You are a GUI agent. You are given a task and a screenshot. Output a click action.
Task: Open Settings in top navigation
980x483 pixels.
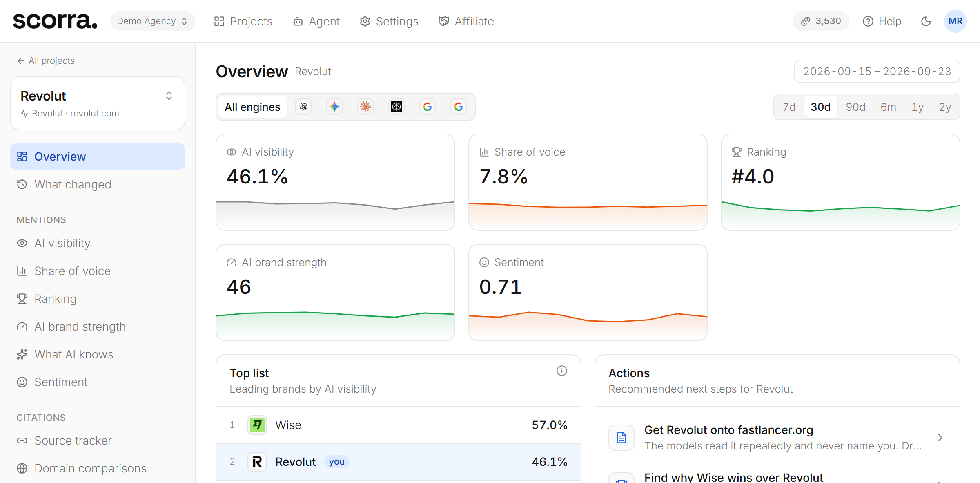point(389,21)
